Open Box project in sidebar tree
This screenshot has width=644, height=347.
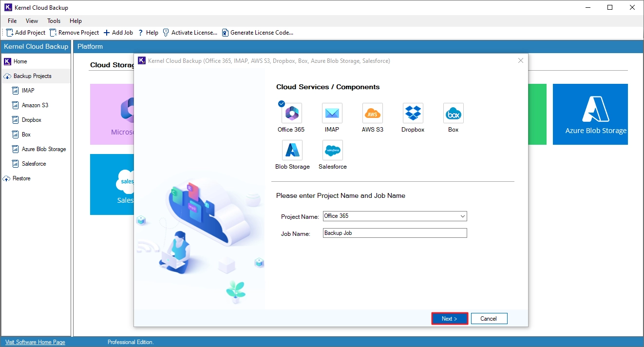click(x=21, y=135)
